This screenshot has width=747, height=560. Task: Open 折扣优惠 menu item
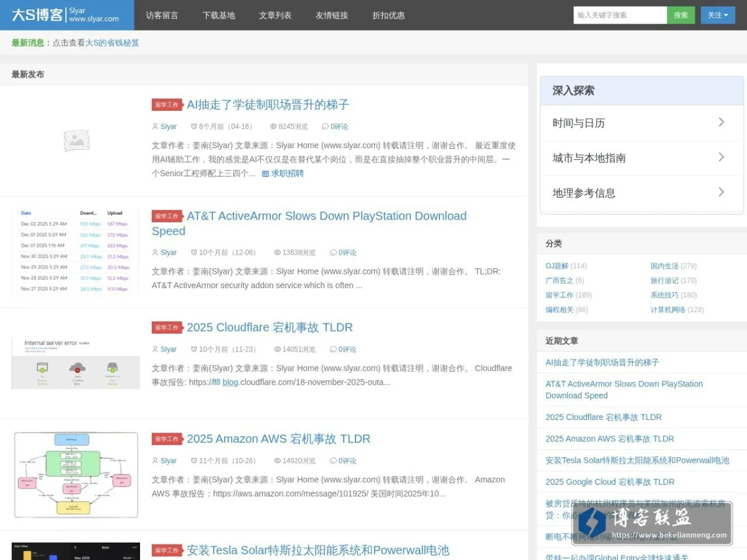[x=388, y=15]
